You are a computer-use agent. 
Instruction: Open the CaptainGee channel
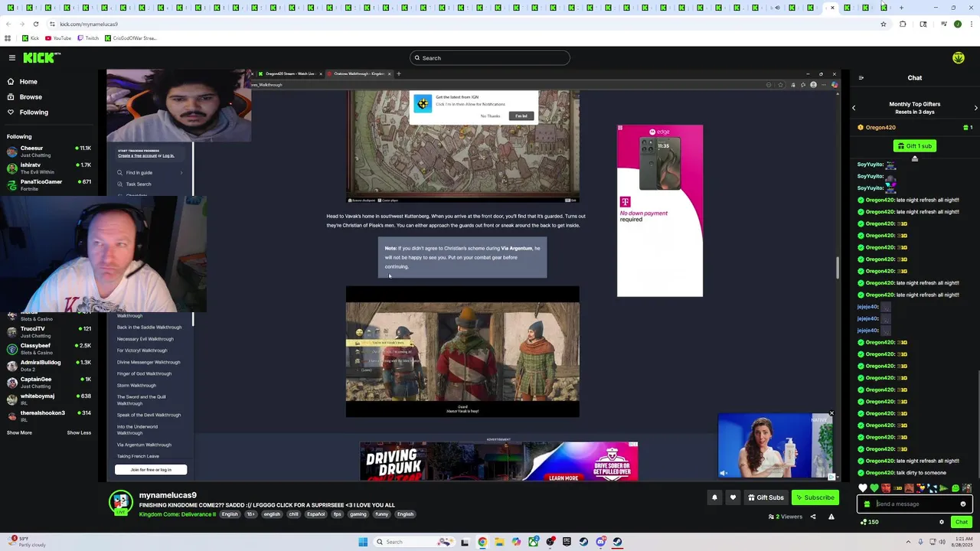[x=48, y=382]
